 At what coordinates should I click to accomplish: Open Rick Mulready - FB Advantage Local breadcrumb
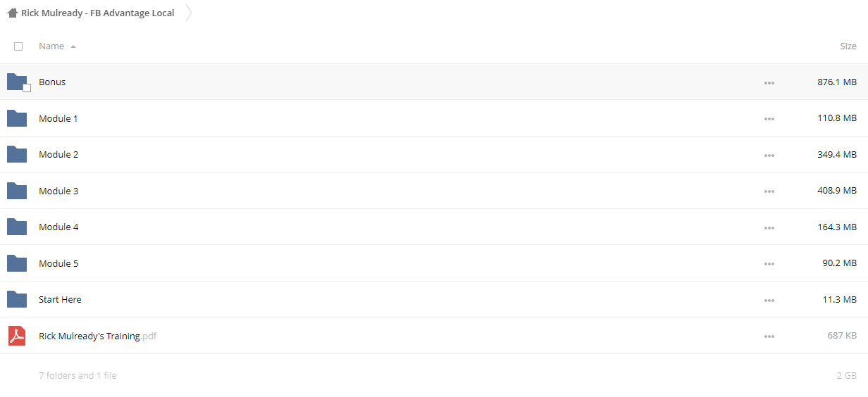tap(98, 13)
